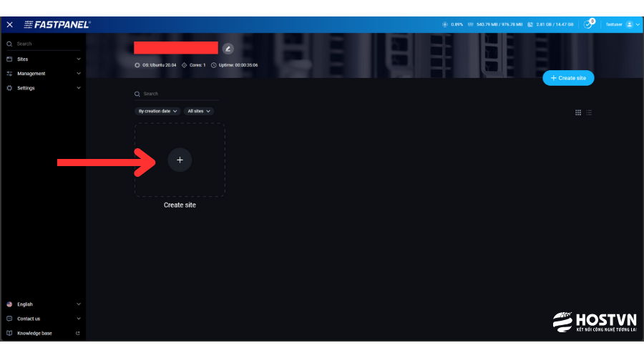Open the Knowledge base link
Viewport: 644px width, 358px height.
[x=43, y=333]
